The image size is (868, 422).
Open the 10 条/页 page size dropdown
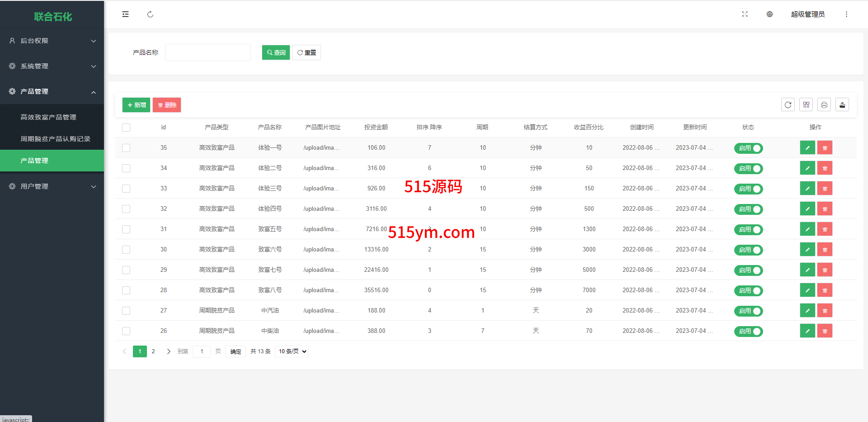pos(292,351)
